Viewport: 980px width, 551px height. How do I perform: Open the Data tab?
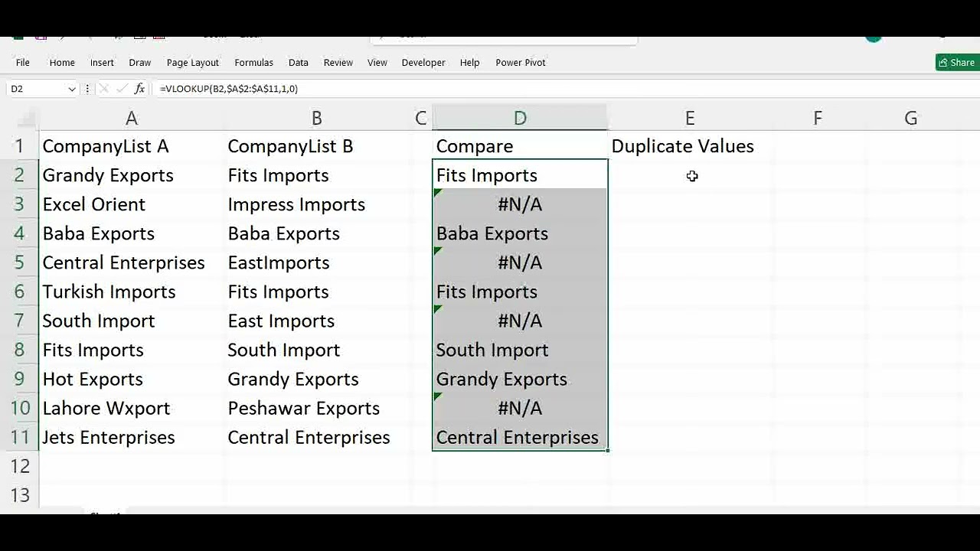pyautogui.click(x=299, y=63)
